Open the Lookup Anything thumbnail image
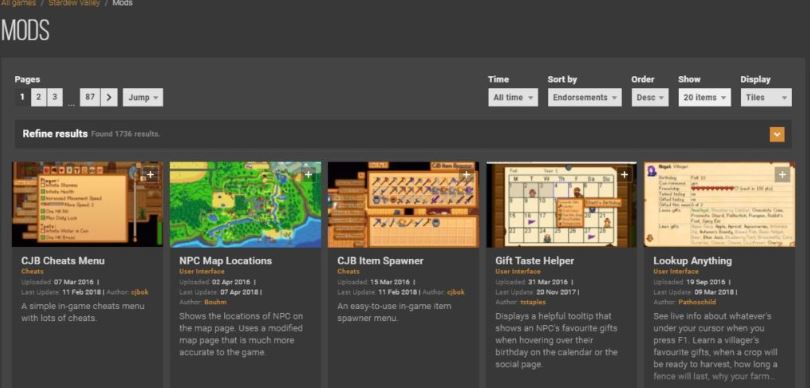The width and height of the screenshot is (810, 388). coord(720,205)
